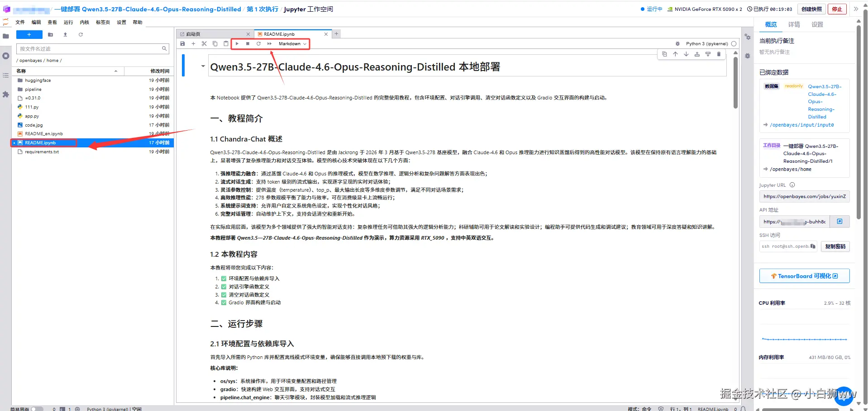Viewport: 868px width, 411px height.
Task: Click the 复制密码 button
Action: click(x=835, y=246)
